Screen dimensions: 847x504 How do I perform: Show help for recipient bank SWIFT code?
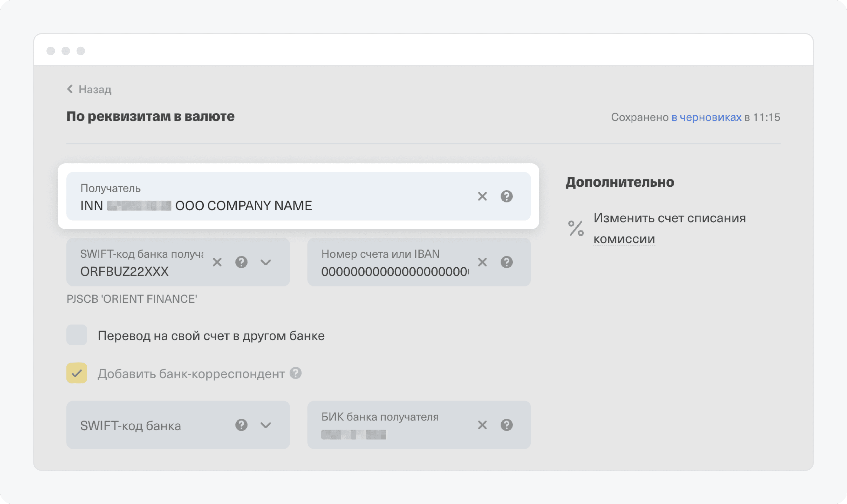(x=241, y=262)
